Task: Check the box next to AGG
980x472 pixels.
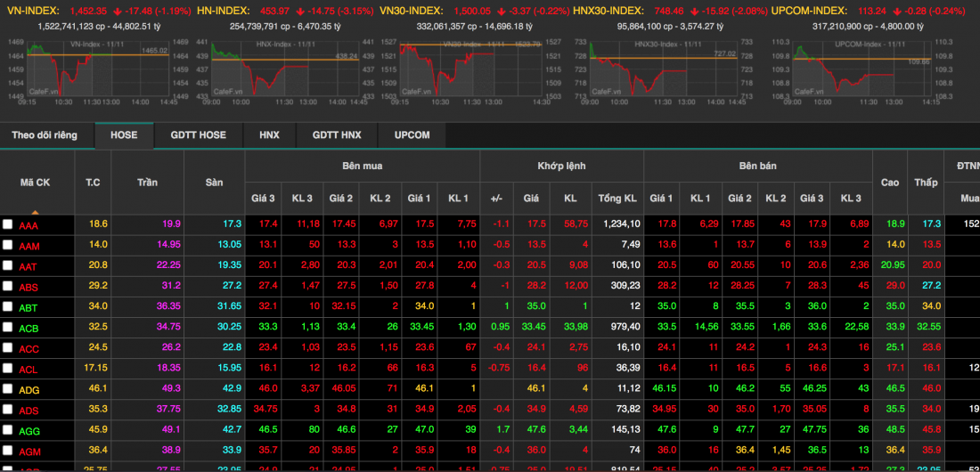Action: pyautogui.click(x=8, y=430)
